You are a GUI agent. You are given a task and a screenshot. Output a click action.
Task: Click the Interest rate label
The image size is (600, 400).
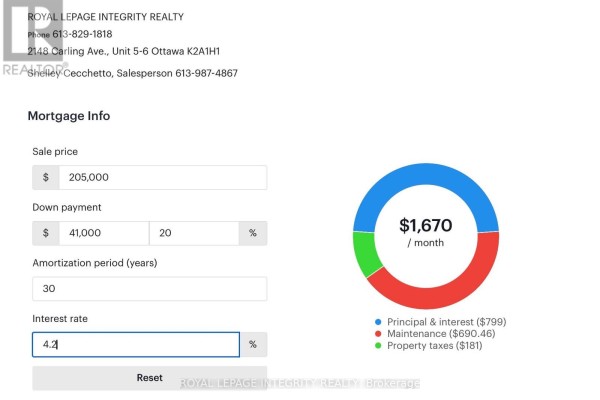pyautogui.click(x=60, y=319)
